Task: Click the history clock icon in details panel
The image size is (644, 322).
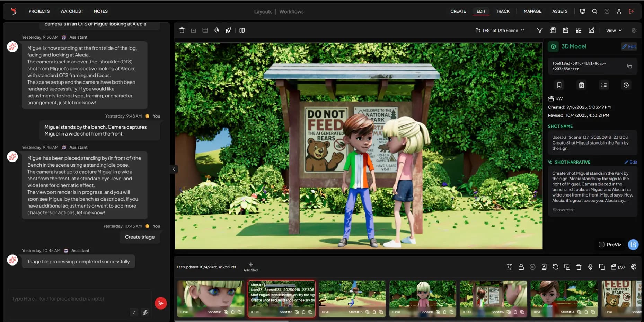Action: pos(626,85)
